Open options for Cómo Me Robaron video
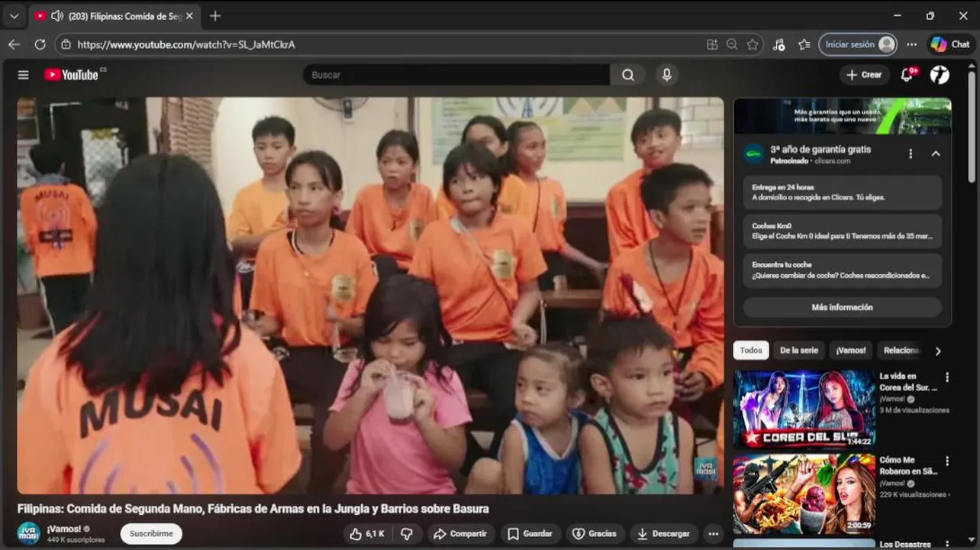 pos(947,461)
